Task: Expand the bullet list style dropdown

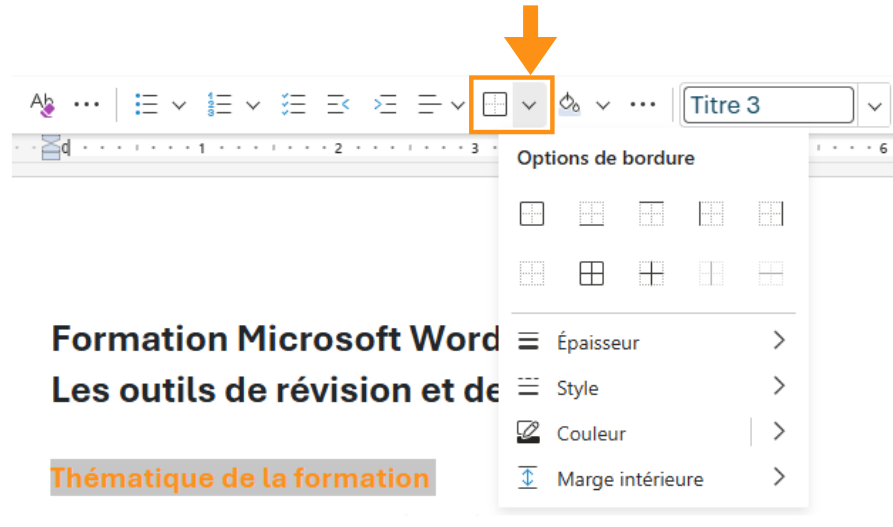Action: coord(179,105)
